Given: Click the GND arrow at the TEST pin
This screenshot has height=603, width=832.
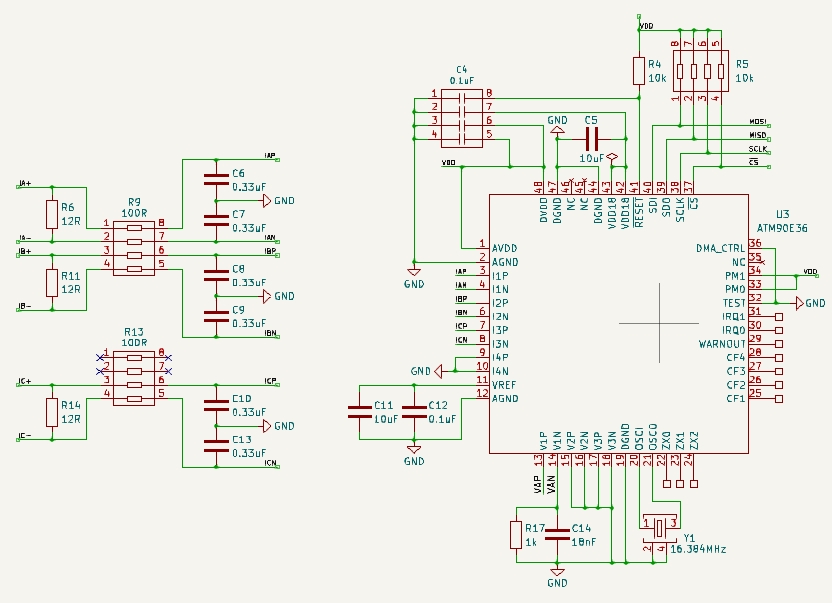Looking at the screenshot, I should click(x=800, y=303).
